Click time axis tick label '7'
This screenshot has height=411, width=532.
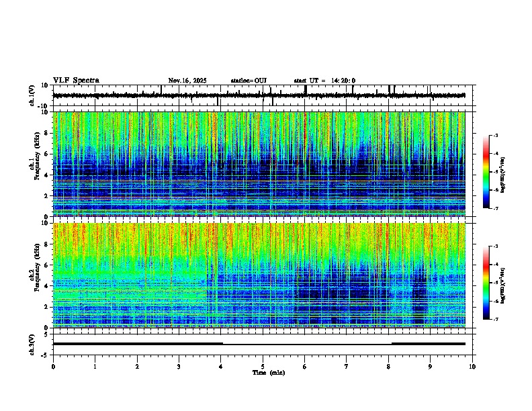coord(347,367)
